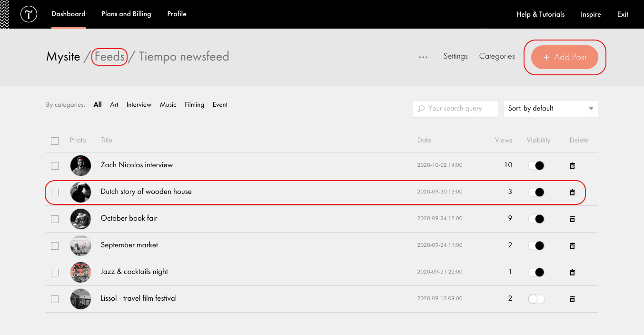Delete the Jazz & cocktails night post
The height and width of the screenshot is (335, 644).
[x=572, y=272]
